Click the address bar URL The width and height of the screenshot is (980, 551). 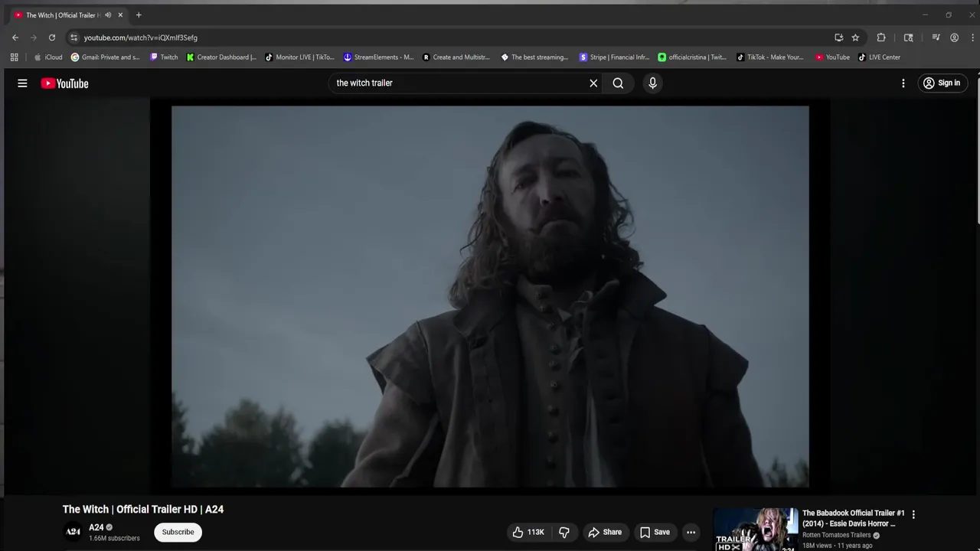point(141,37)
